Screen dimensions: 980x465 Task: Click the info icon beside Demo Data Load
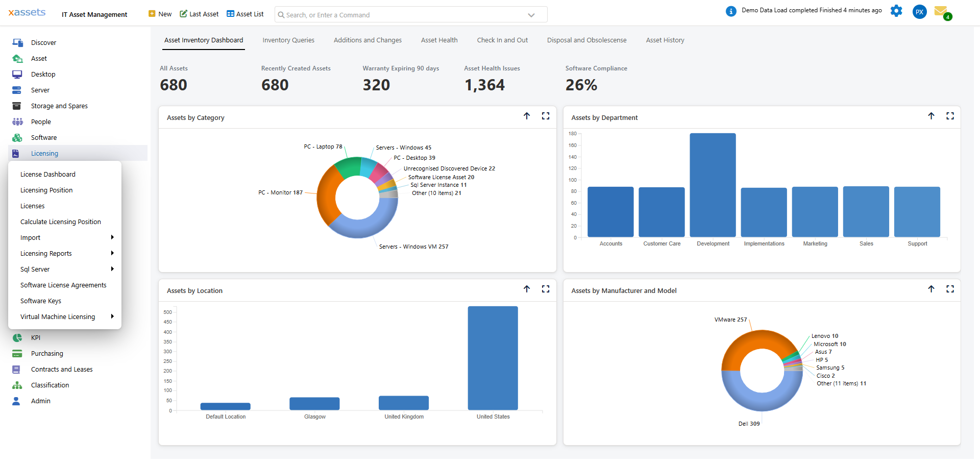click(x=731, y=11)
